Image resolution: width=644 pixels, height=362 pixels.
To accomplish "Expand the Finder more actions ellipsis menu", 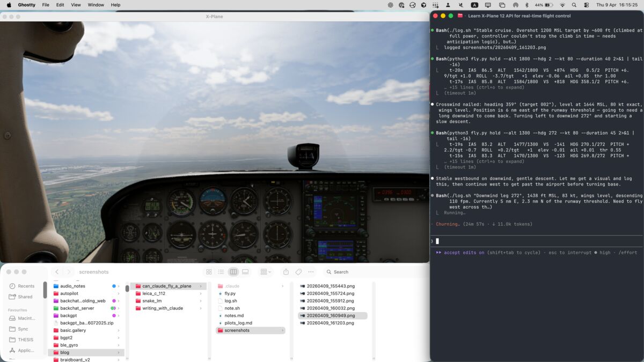I will coord(311,272).
